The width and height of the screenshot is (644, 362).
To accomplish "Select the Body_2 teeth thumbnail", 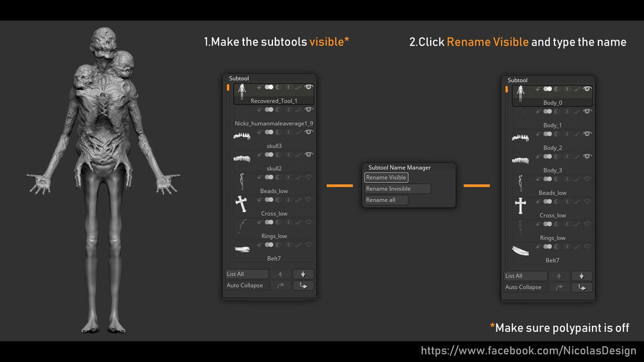I will pos(521,138).
